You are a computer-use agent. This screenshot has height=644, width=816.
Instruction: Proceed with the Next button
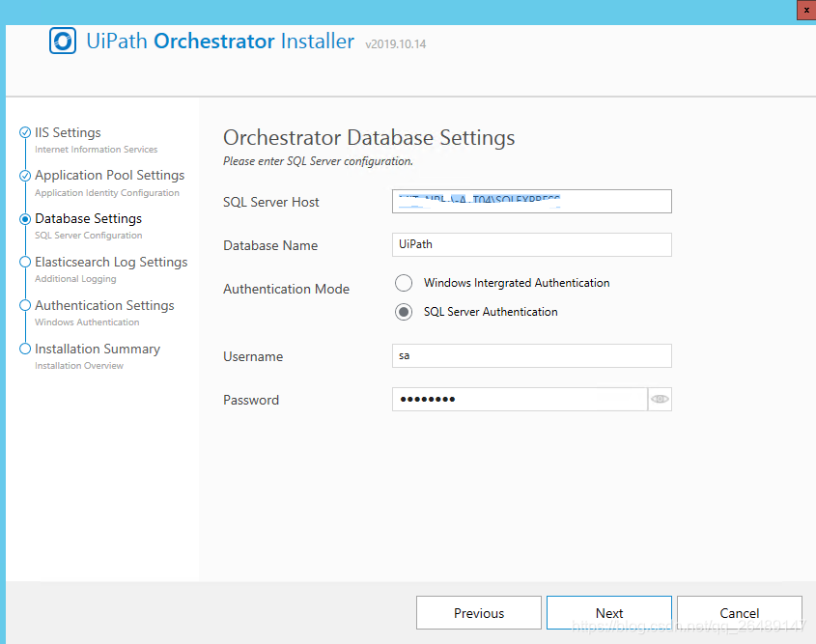coord(609,613)
